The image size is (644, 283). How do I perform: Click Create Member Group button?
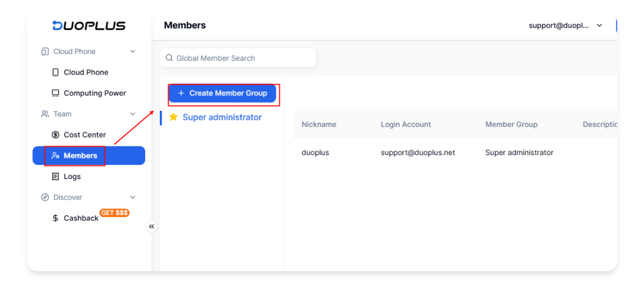[222, 94]
